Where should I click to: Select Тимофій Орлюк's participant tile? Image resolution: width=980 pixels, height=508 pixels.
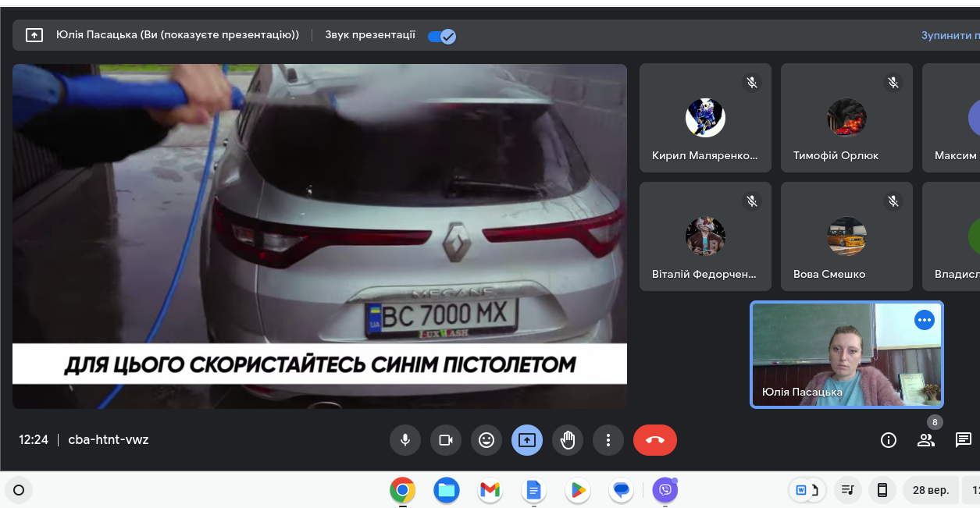(846, 118)
